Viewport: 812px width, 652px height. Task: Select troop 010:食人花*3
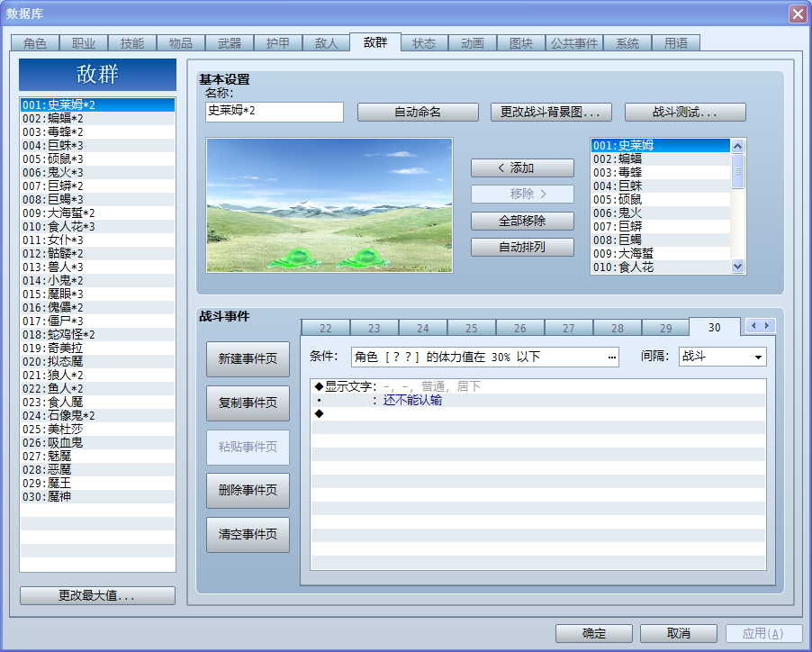(x=97, y=226)
